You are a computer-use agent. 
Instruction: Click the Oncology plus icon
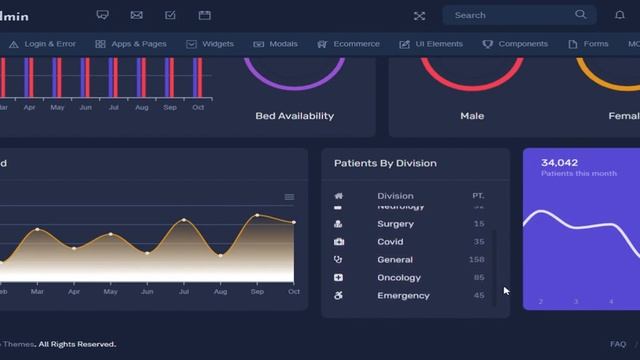pyautogui.click(x=338, y=278)
